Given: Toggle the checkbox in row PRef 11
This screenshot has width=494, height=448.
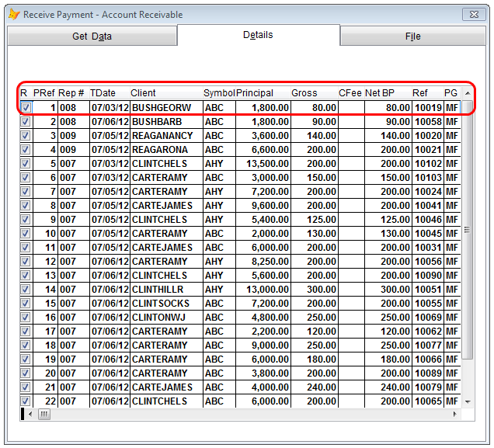Looking at the screenshot, I should [x=26, y=248].
